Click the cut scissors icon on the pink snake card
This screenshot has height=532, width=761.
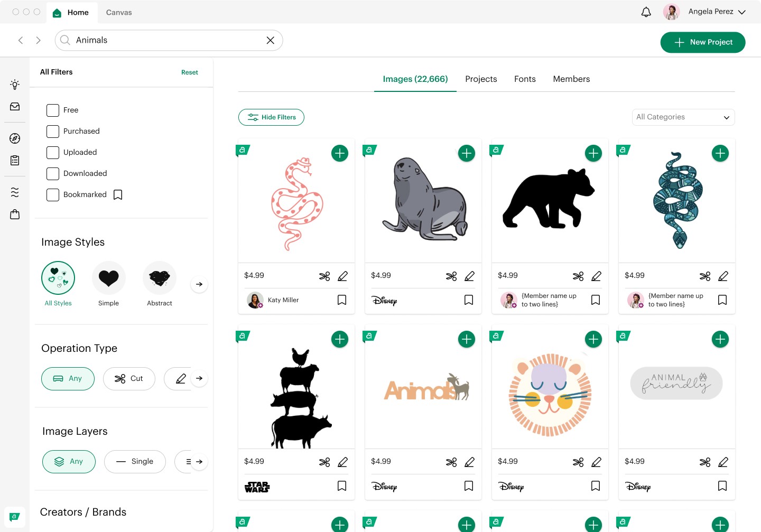[324, 276]
